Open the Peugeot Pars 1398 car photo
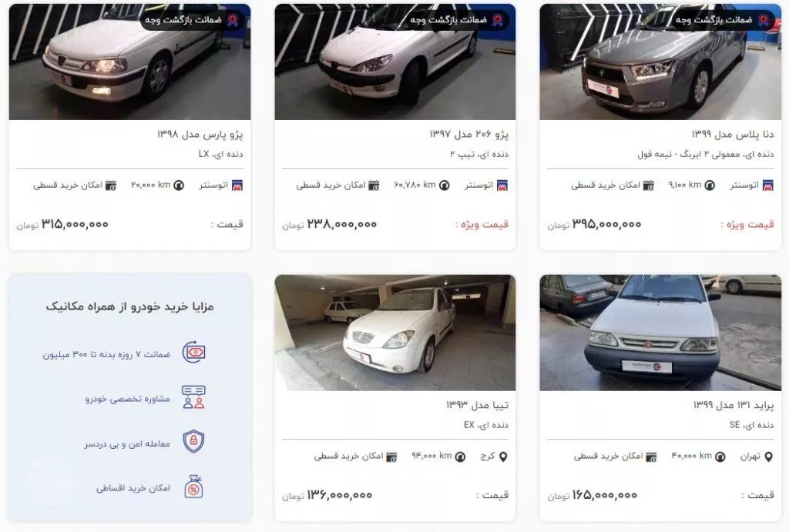The image size is (789, 532). (129, 62)
